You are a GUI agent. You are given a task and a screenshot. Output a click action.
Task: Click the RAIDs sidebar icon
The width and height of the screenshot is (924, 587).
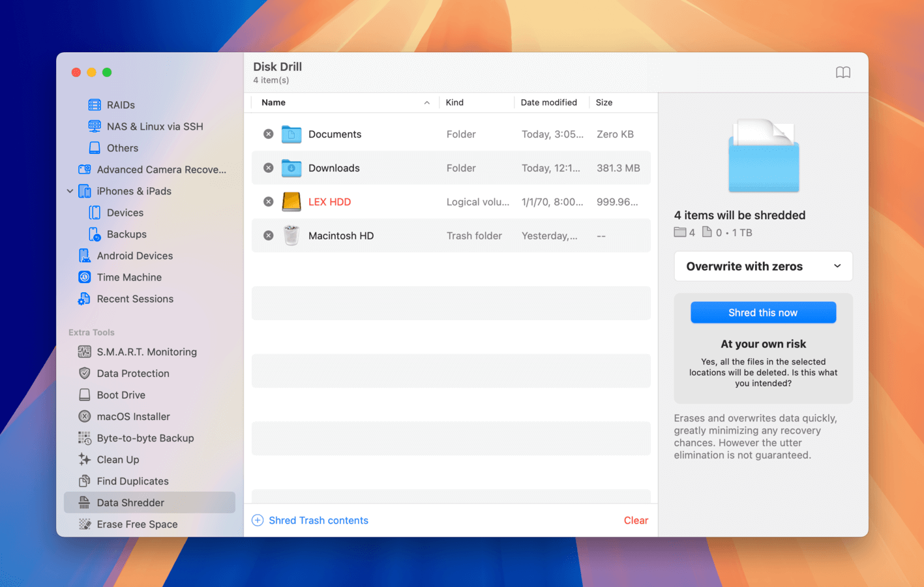[x=95, y=105]
